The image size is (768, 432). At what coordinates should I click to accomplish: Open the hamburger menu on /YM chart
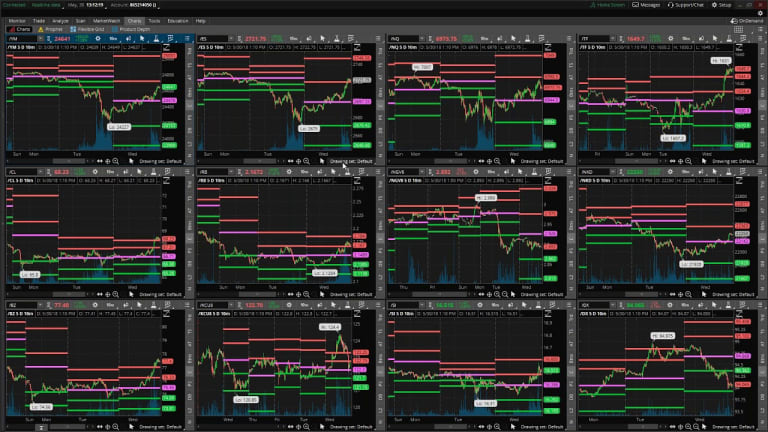(187, 38)
